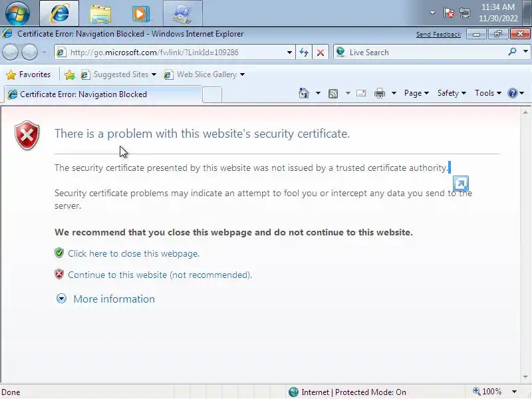The height and width of the screenshot is (399, 532).
Task: Click Continue to this website link
Action: 160,275
